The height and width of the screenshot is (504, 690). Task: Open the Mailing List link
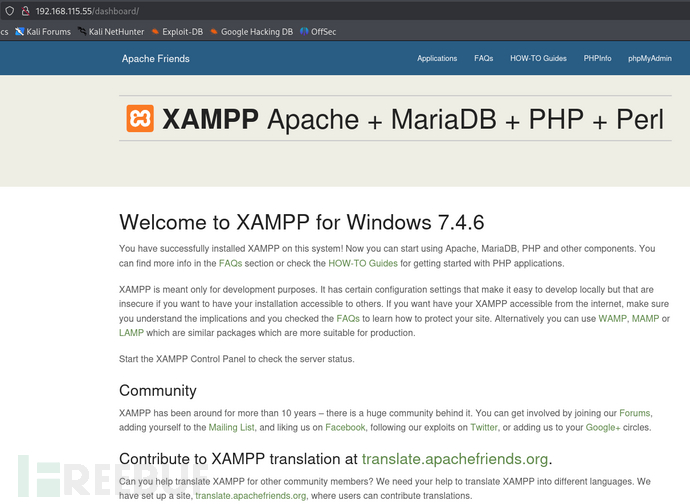pyautogui.click(x=231, y=427)
